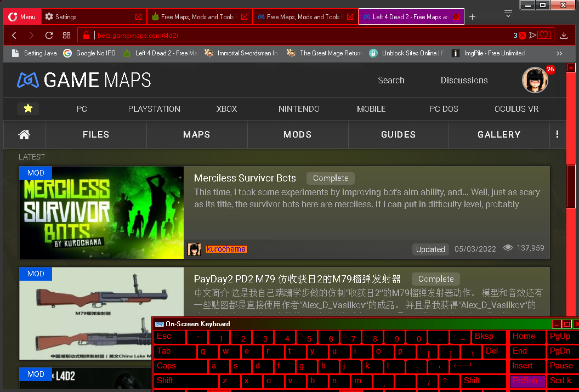This screenshot has height=392, width=579.
Task: Expand the bookmarks overflow chevron
Action: [559, 53]
